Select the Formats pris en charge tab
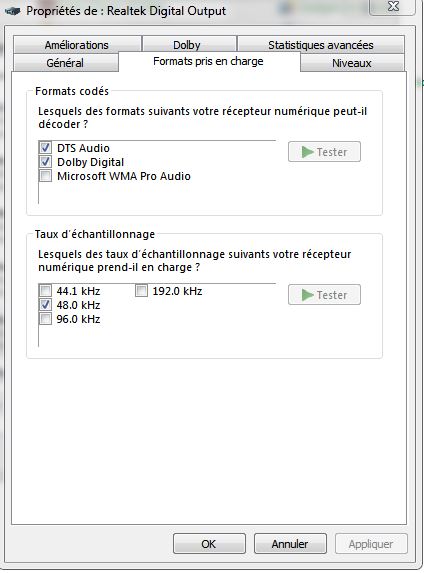The height and width of the screenshot is (573, 424). pyautogui.click(x=209, y=61)
